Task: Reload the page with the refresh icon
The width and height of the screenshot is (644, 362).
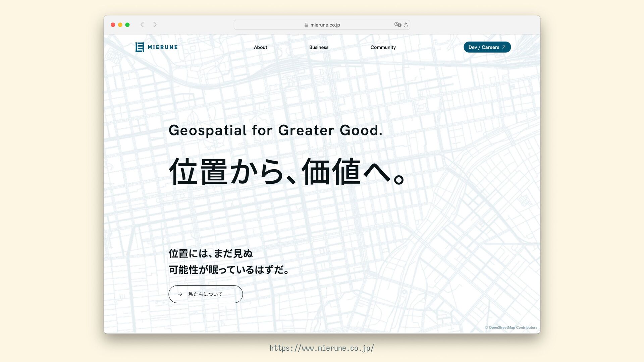Action: click(406, 25)
